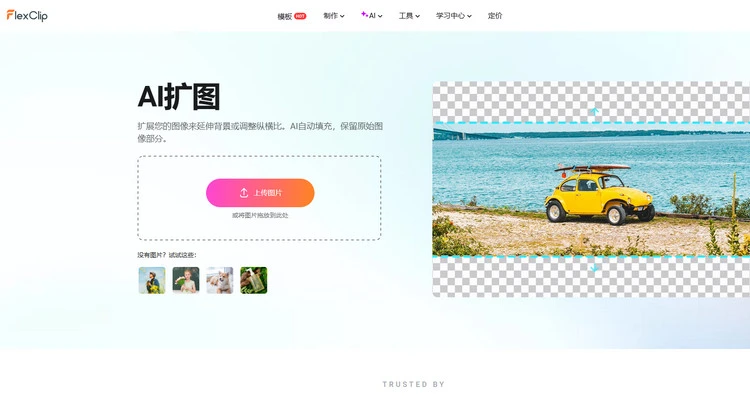Viewport: 750px width, 397px height.
Task: Click the upward expand arrow on preview
Action: pos(594,111)
